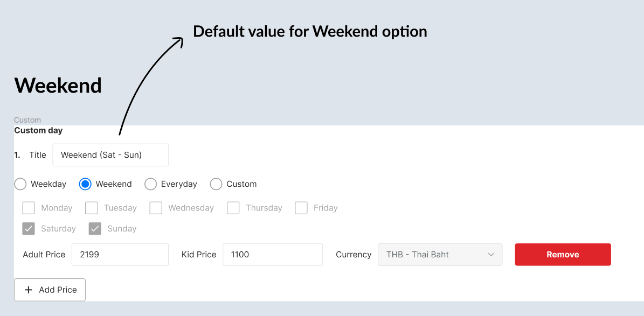Select the Weekend radio option
Screen dimensions: 644x316
pos(85,184)
